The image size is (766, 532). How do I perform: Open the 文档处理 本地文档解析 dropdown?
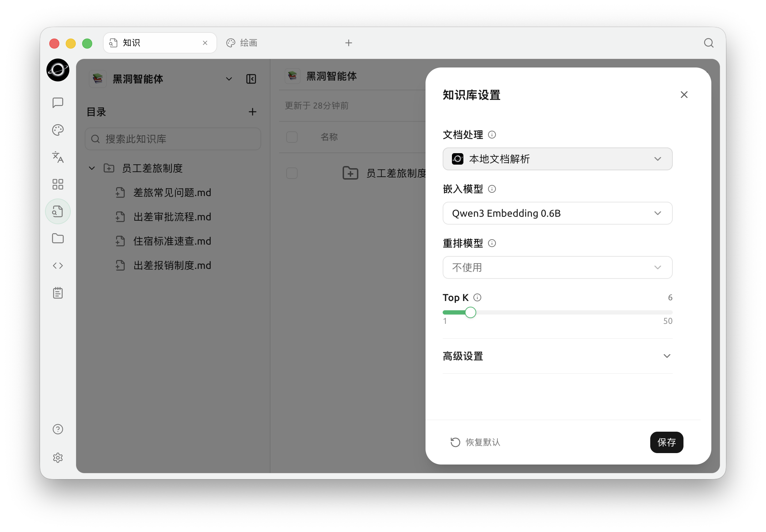click(557, 159)
